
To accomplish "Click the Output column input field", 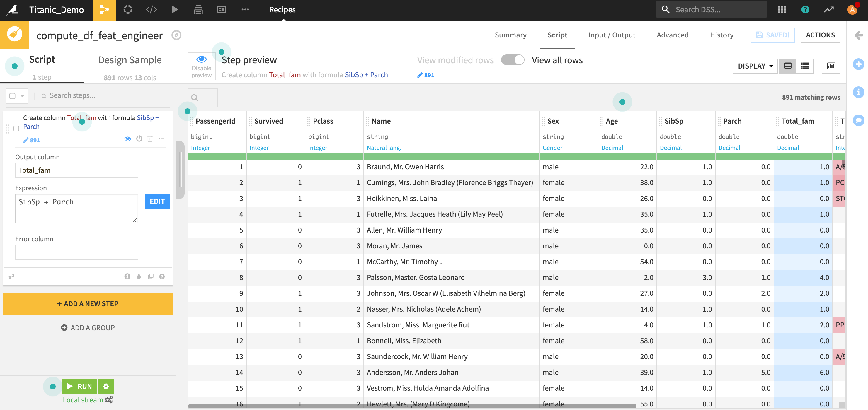I will [76, 170].
